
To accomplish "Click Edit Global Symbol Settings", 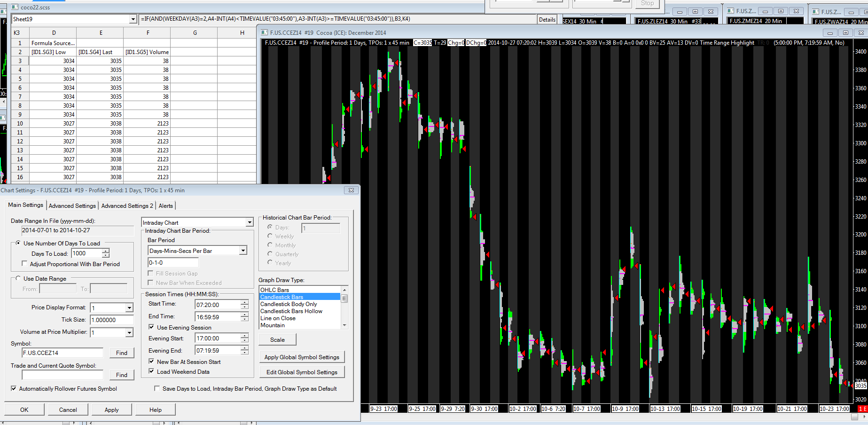I will [302, 372].
